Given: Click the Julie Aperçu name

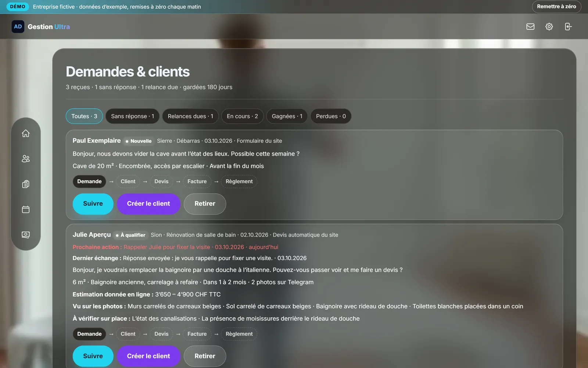Looking at the screenshot, I should pyautogui.click(x=92, y=235).
